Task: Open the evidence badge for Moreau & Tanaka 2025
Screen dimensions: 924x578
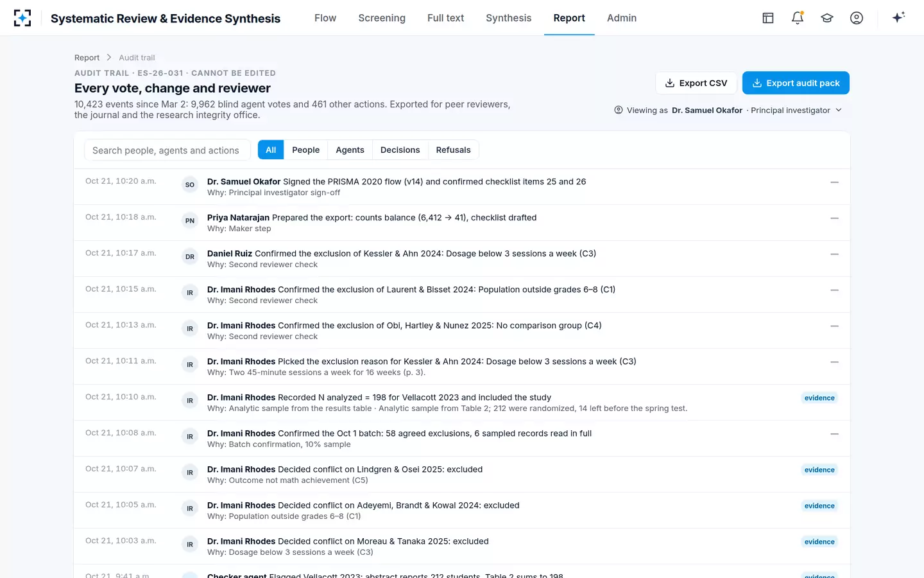Action: 819,542
